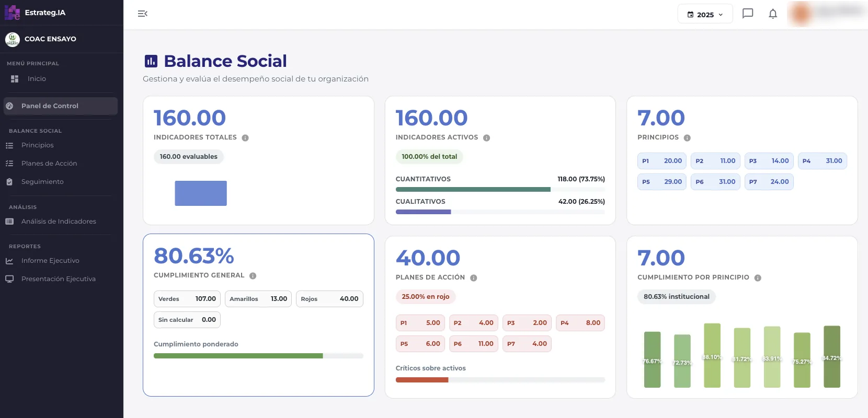Click the 76.67% bar in the chart
Screen dimensions: 868x418
652,359
